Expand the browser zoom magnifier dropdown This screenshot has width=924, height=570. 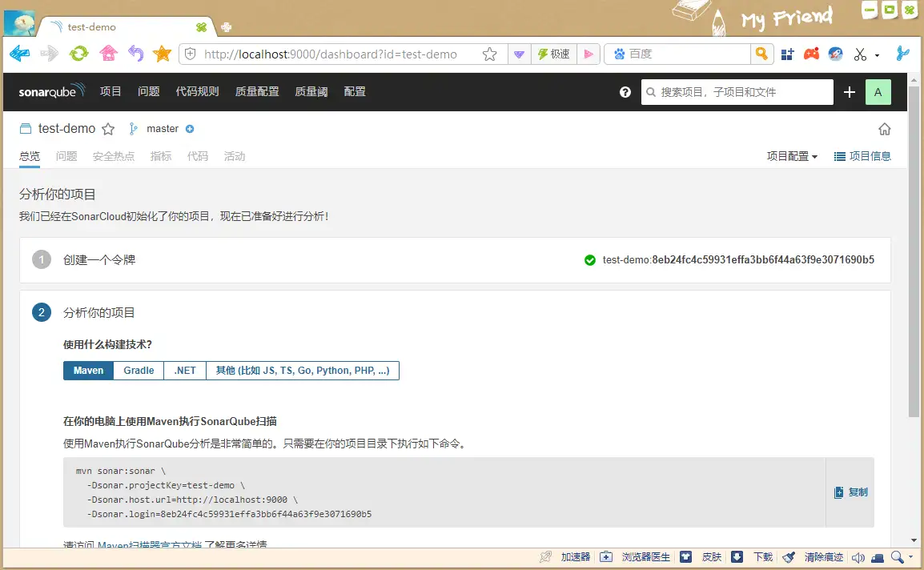click(911, 557)
